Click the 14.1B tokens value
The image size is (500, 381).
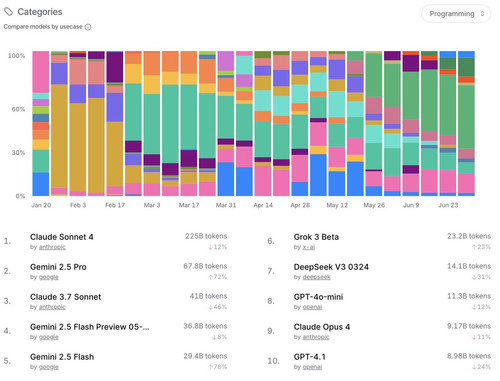point(469,266)
